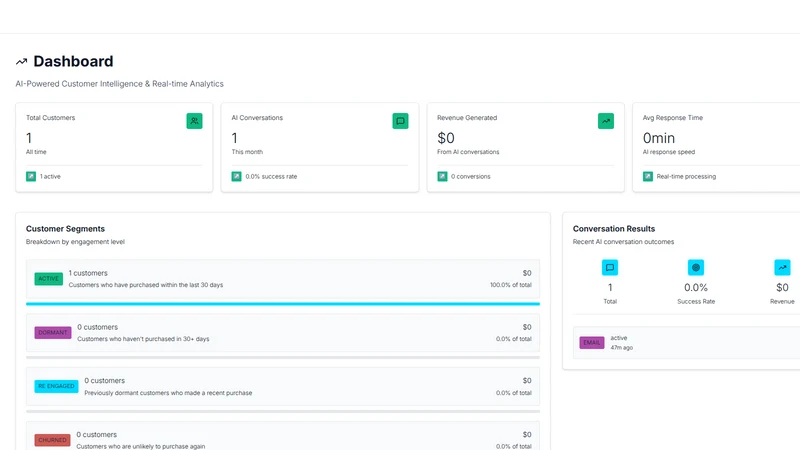Click the 'Avg Response Time' card title
Image resolution: width=800 pixels, height=450 pixels.
tap(672, 118)
